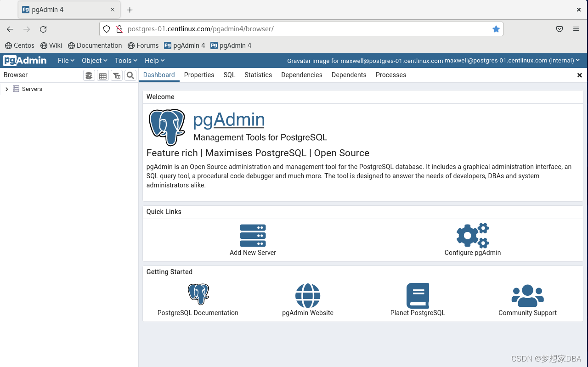Expand the Servers tree node

click(6, 89)
